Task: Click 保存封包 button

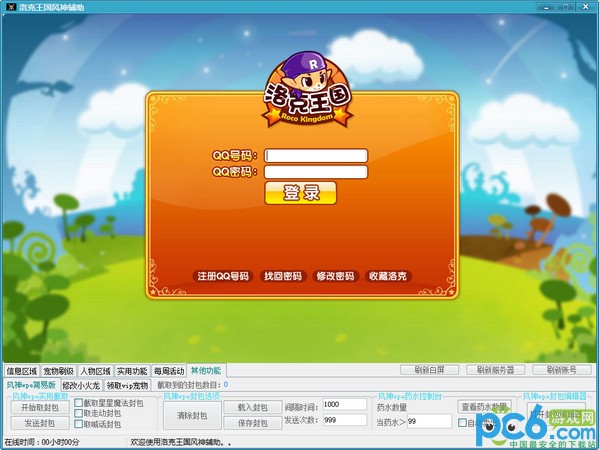Action: [253, 423]
